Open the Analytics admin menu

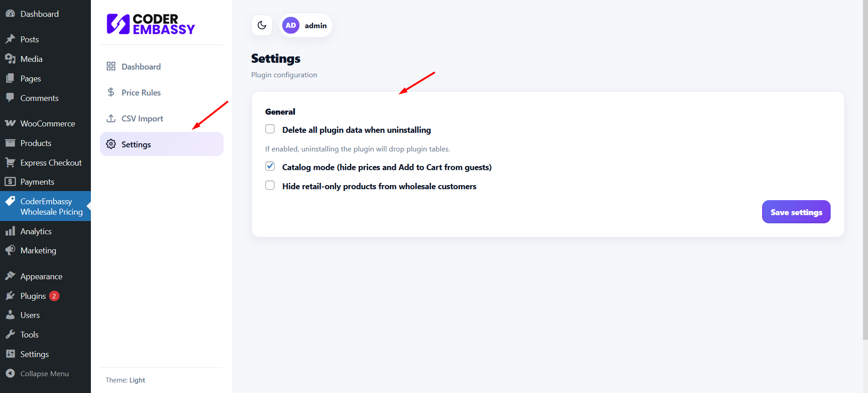click(36, 231)
